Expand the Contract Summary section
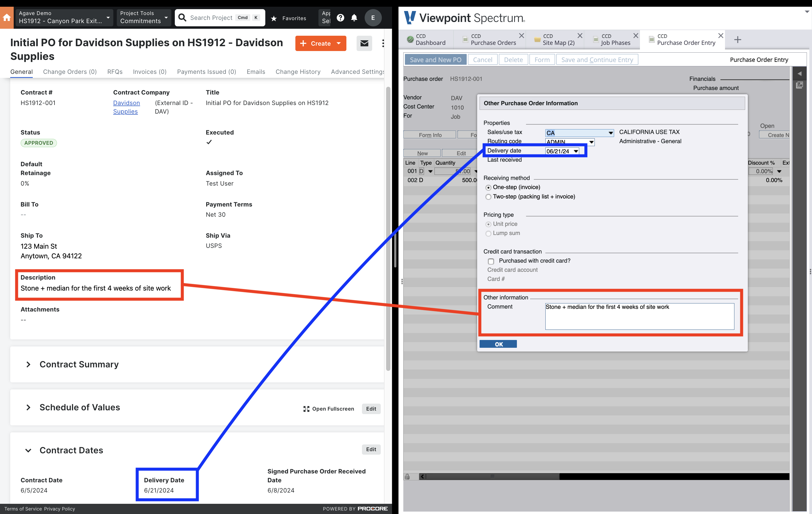Image resolution: width=812 pixels, height=514 pixels. pos(28,365)
